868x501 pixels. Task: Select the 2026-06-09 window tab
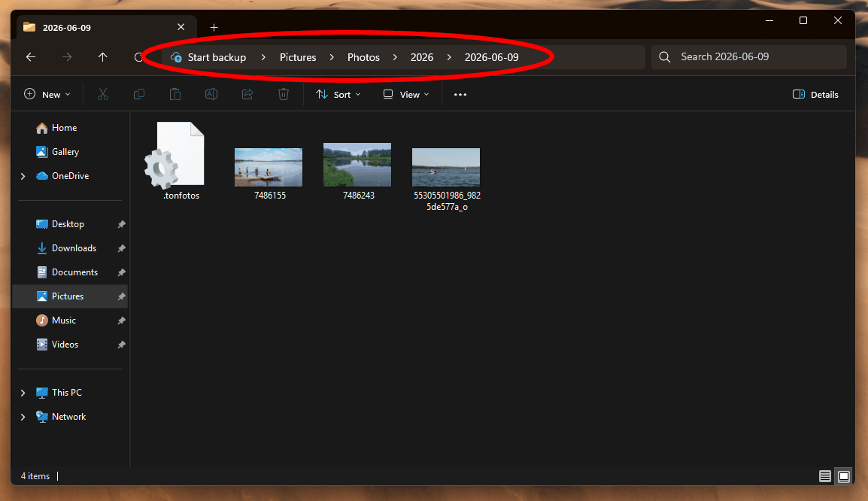tap(108, 28)
